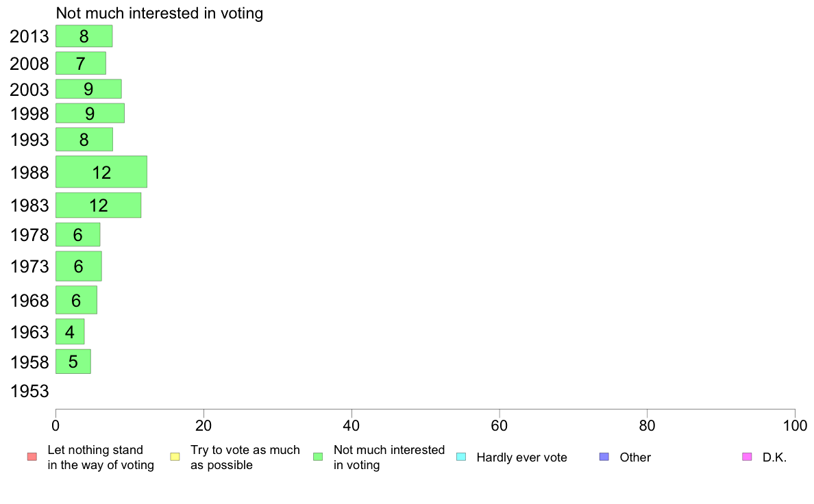The width and height of the screenshot is (814, 504).
Task: Click the yellow 'Try to vote' legend swatch
Action: (x=175, y=457)
